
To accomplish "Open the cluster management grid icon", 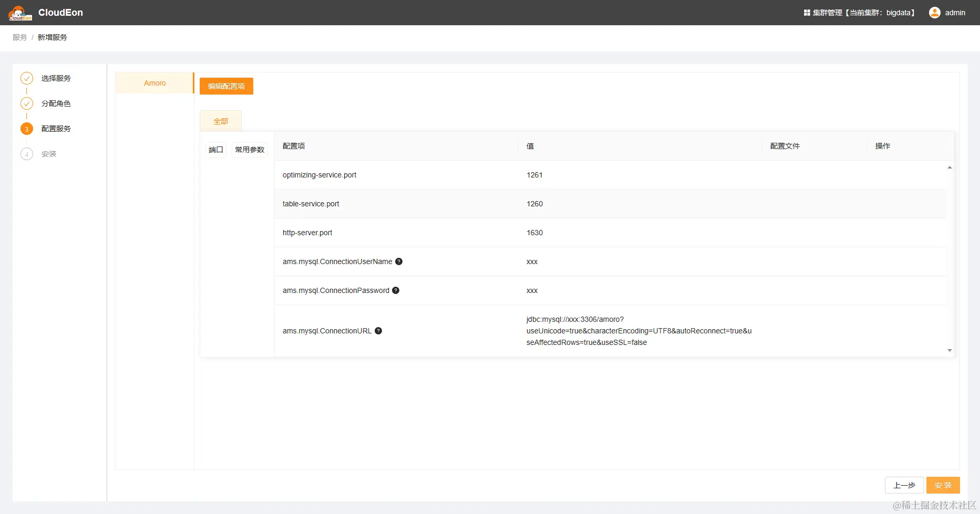I will point(807,13).
